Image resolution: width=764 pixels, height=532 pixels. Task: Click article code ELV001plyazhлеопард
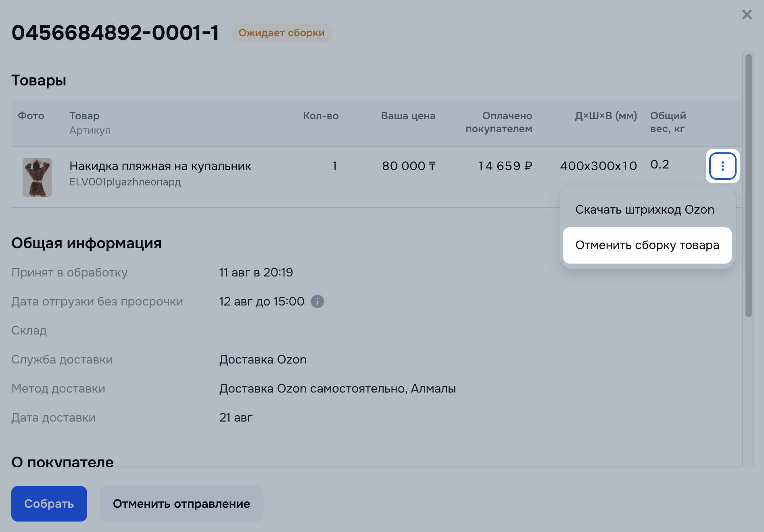tap(125, 182)
